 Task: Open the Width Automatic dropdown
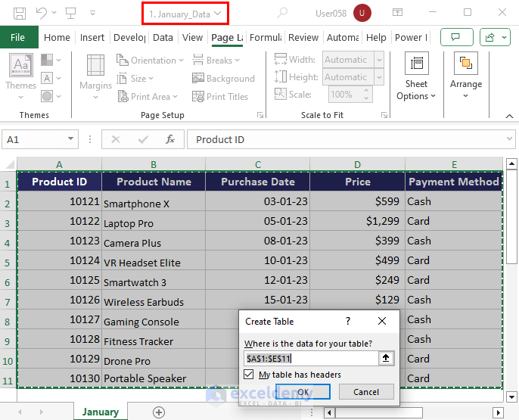[x=379, y=60]
